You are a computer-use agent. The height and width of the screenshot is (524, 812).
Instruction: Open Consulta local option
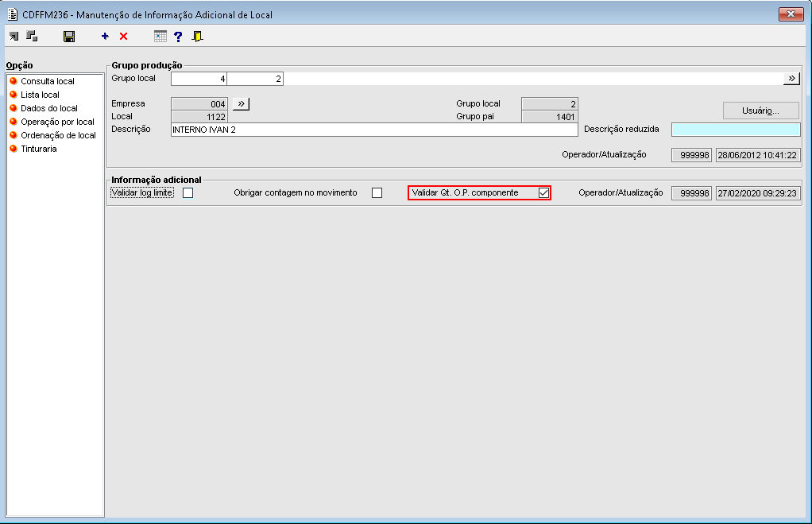click(48, 81)
